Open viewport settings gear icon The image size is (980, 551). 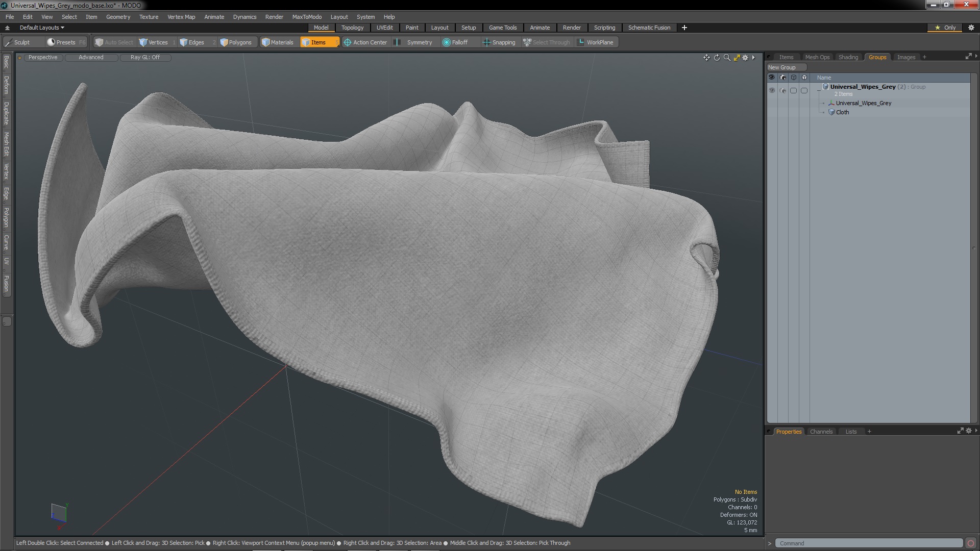click(x=745, y=58)
